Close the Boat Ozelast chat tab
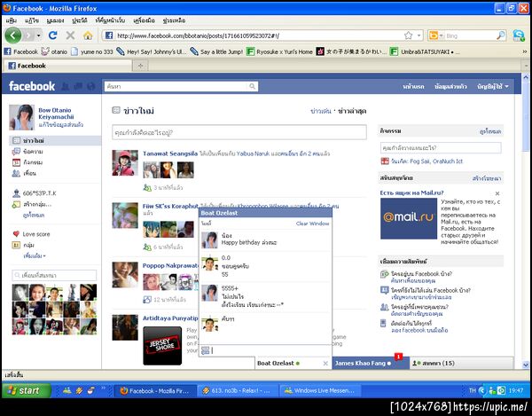532x416 pixels. [325, 364]
